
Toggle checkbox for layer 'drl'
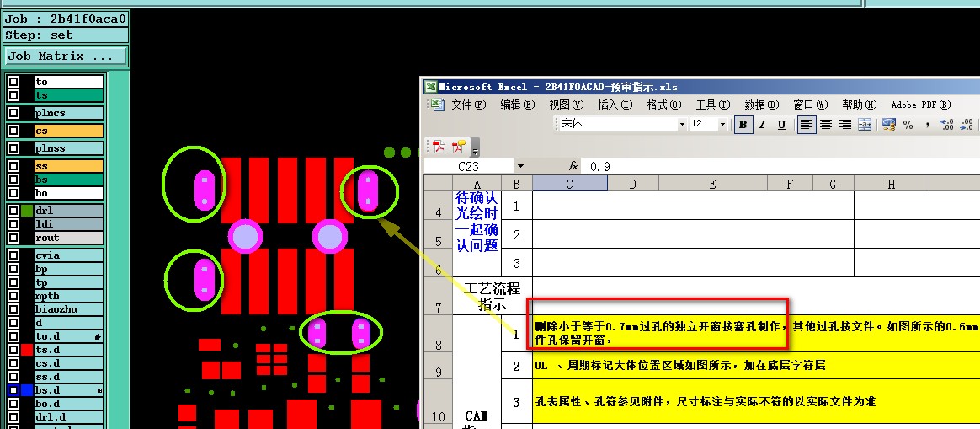13,211
